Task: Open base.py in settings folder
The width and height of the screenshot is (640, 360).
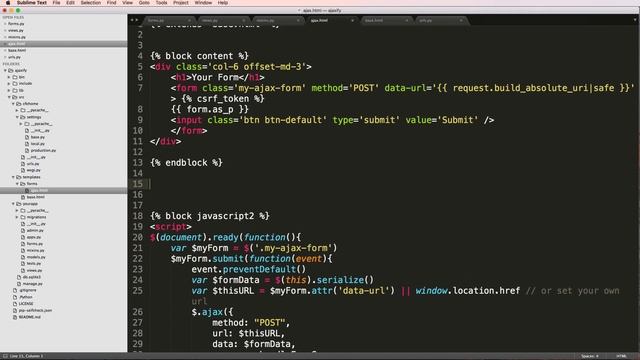Action: pyautogui.click(x=38, y=137)
